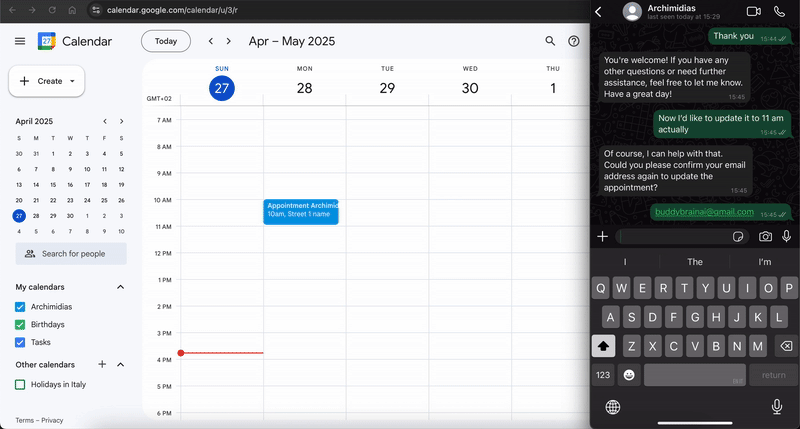Open camera from chat input bar
The width and height of the screenshot is (800, 429).
765,236
